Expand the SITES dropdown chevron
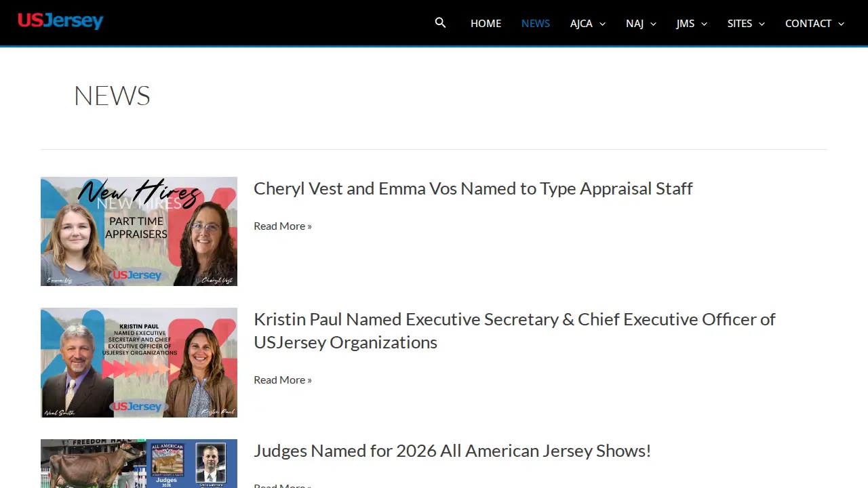This screenshot has height=488, width=868. (x=762, y=24)
